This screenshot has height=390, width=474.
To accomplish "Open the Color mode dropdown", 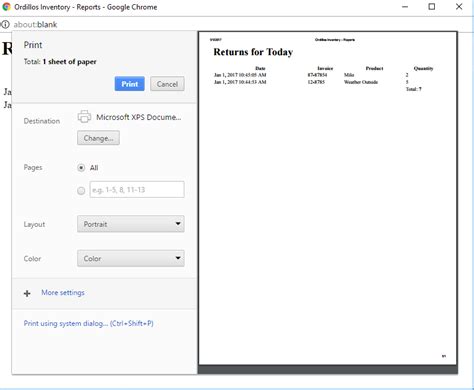I will [x=131, y=258].
